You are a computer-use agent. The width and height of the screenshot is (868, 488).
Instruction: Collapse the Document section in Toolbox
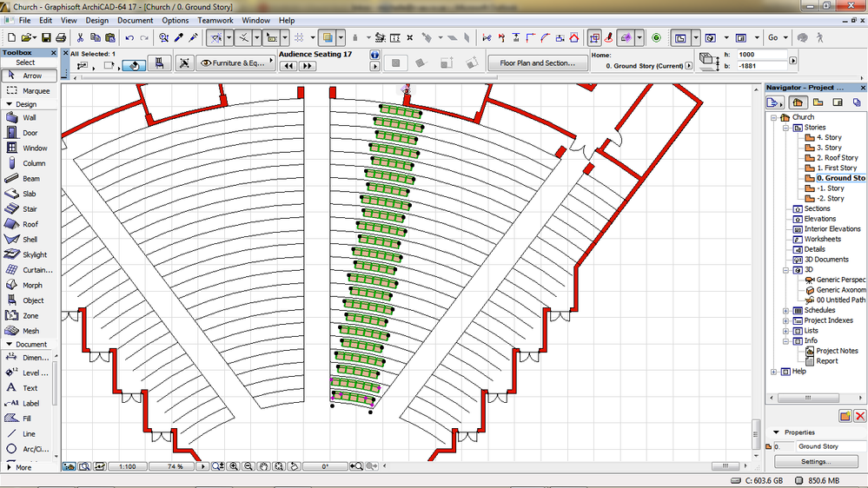pyautogui.click(x=10, y=344)
